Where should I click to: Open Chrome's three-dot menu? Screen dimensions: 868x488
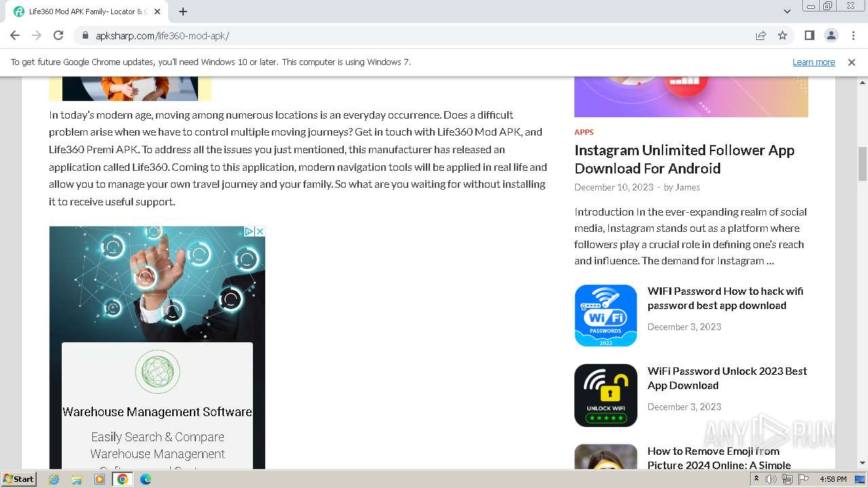[852, 35]
